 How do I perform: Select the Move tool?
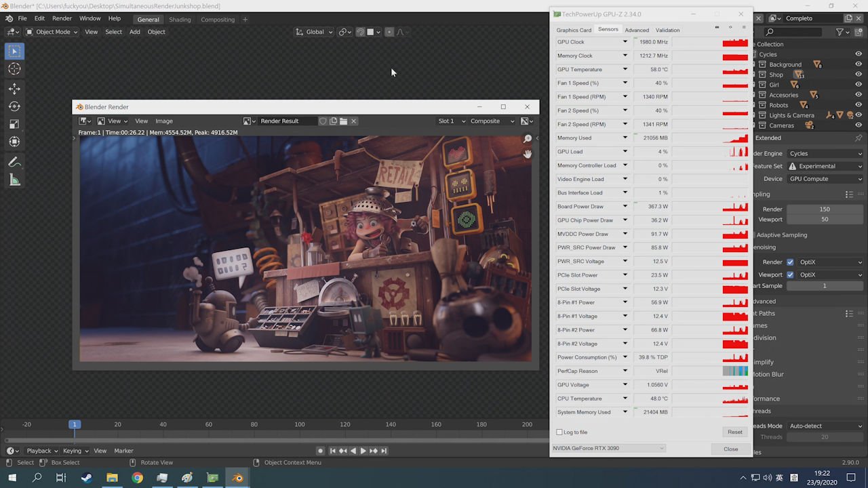14,89
